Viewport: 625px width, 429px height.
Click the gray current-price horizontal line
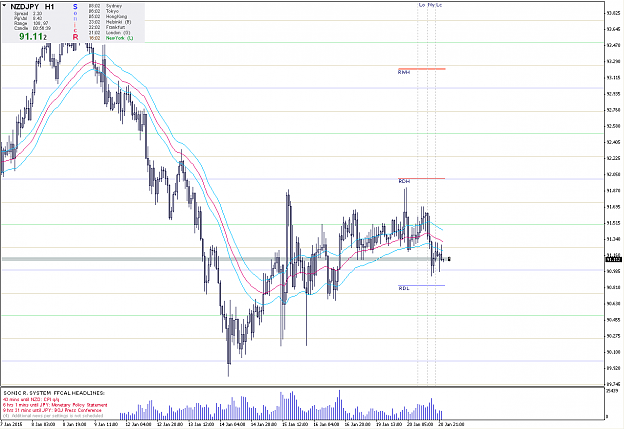(x=223, y=259)
